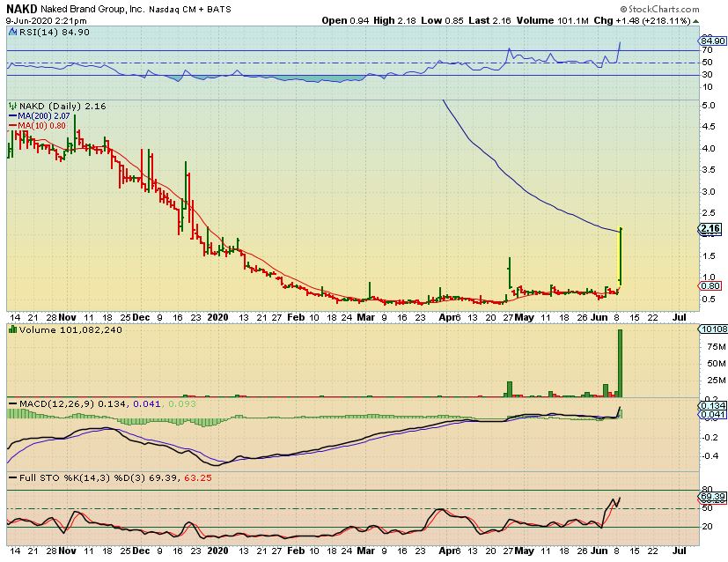
Task: Select the NAKD (Daily) 2.16 legend label
Action: (63, 106)
